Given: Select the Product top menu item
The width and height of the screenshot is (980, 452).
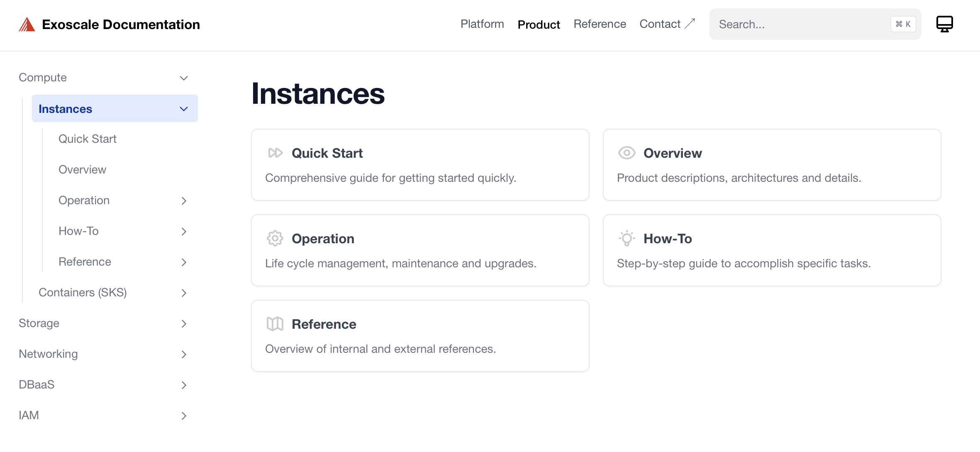Looking at the screenshot, I should 539,24.
